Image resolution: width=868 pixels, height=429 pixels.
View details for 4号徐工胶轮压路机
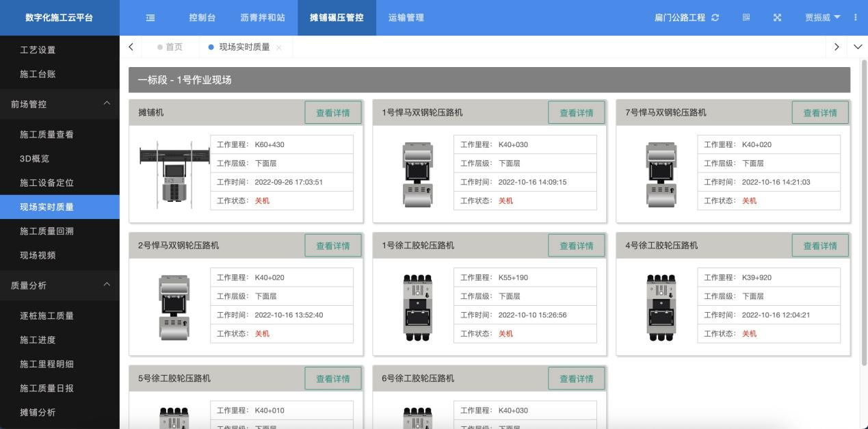pos(819,246)
